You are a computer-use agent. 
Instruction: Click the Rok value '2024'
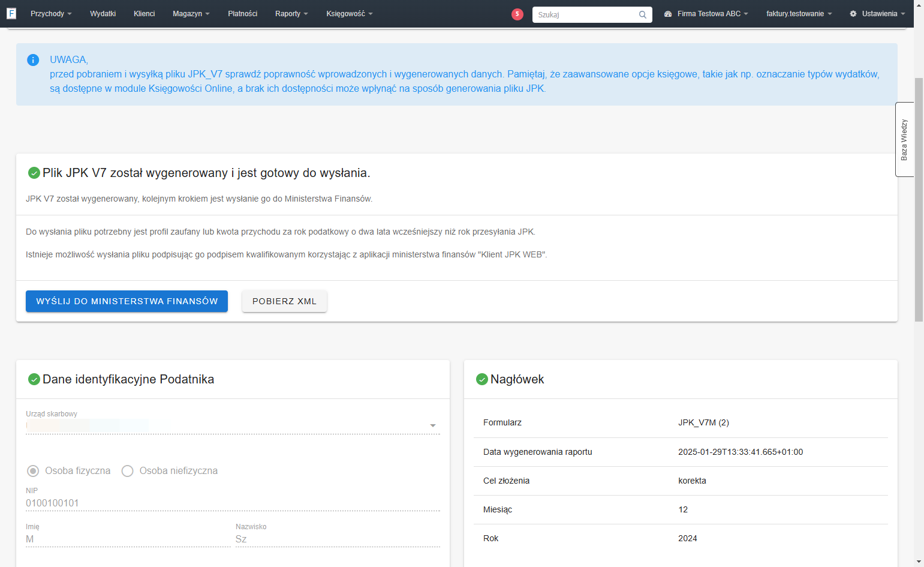[x=688, y=538]
